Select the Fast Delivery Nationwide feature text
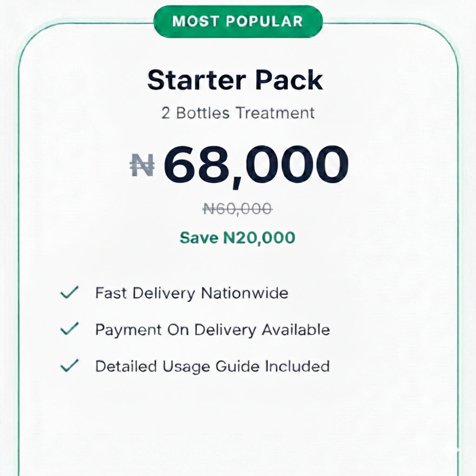This screenshot has width=476, height=476. click(x=192, y=293)
